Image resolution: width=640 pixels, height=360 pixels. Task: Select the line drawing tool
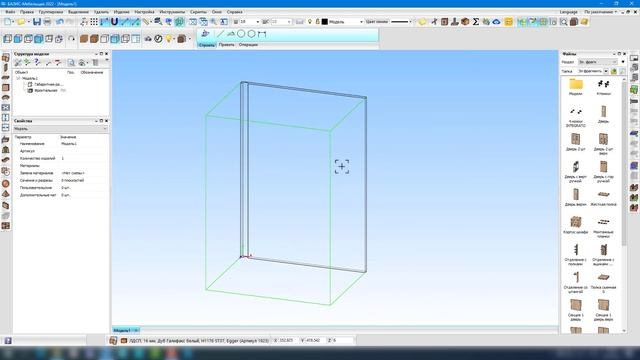coord(220,34)
